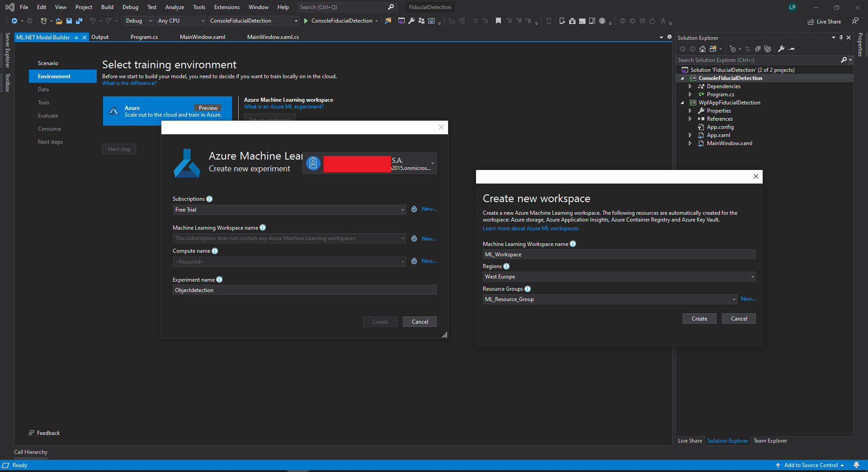Click the Machine Learning Workspace name field ML_Workspace
868x472 pixels.
click(x=619, y=255)
